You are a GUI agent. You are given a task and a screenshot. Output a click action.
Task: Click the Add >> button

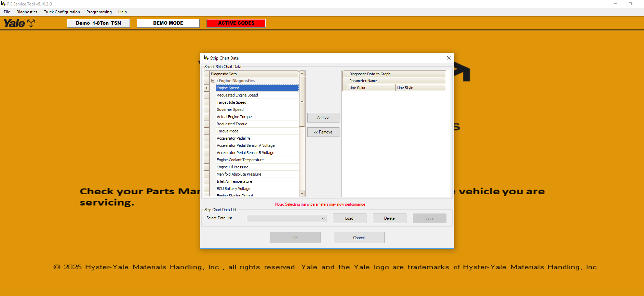(323, 118)
